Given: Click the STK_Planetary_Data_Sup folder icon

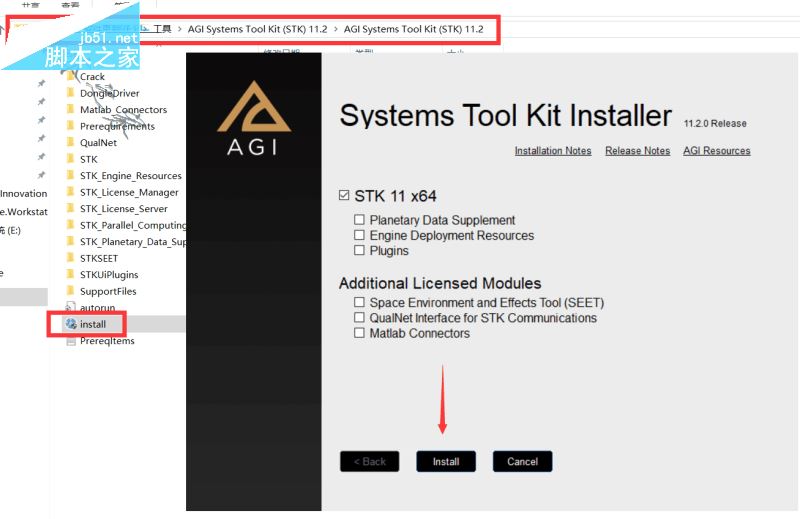Looking at the screenshot, I should (71, 241).
